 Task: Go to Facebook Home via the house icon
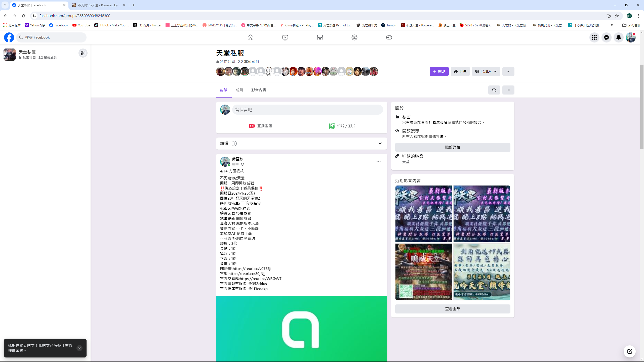[x=250, y=37]
